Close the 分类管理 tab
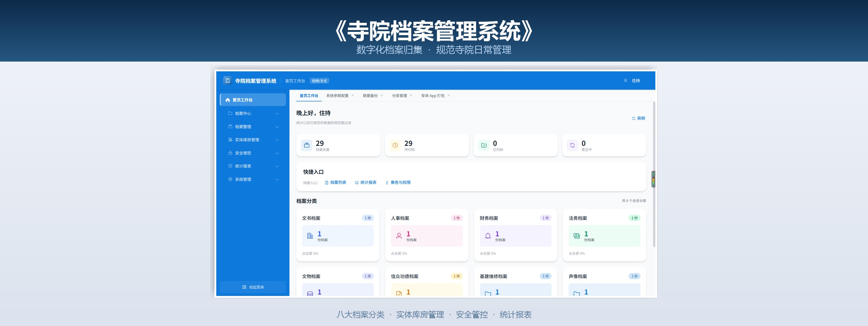 click(411, 96)
